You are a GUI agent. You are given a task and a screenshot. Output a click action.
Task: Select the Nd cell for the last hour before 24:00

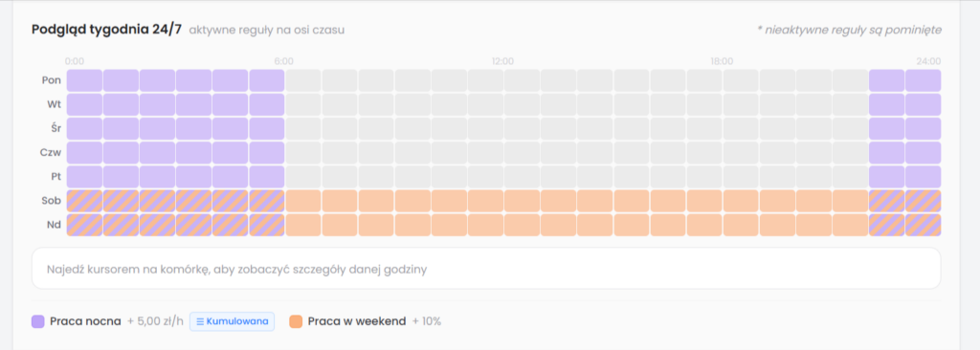click(924, 225)
